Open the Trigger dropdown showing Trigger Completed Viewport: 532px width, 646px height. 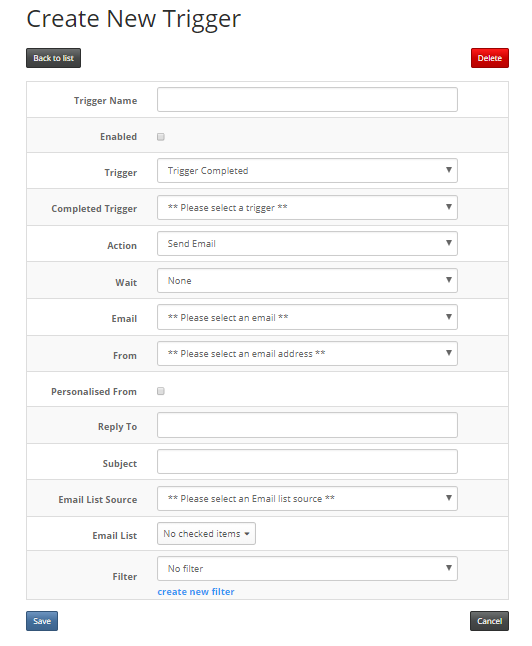[307, 171]
